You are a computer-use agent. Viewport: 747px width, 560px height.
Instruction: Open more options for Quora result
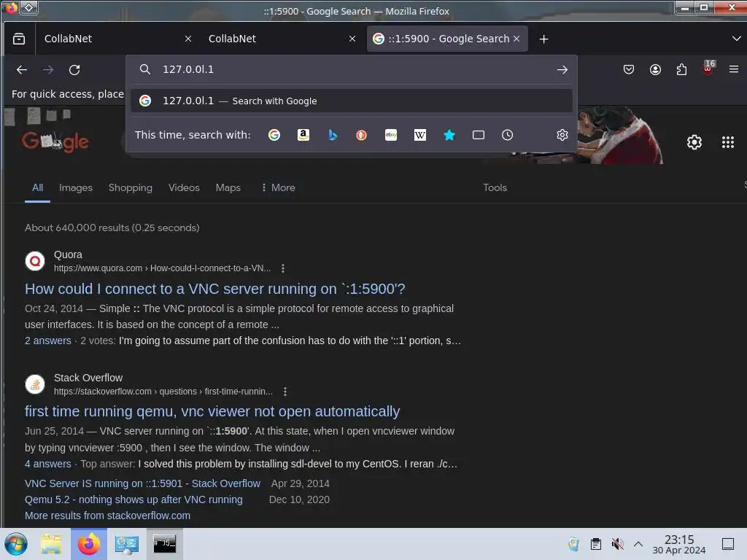tap(283, 268)
